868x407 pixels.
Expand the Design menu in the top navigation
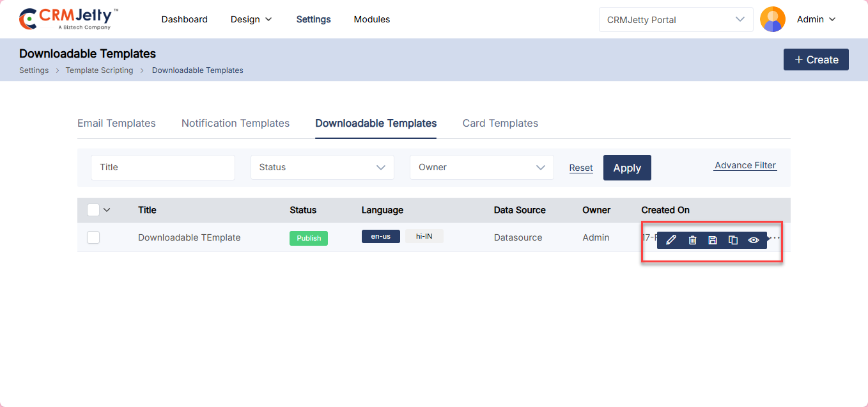tap(251, 19)
